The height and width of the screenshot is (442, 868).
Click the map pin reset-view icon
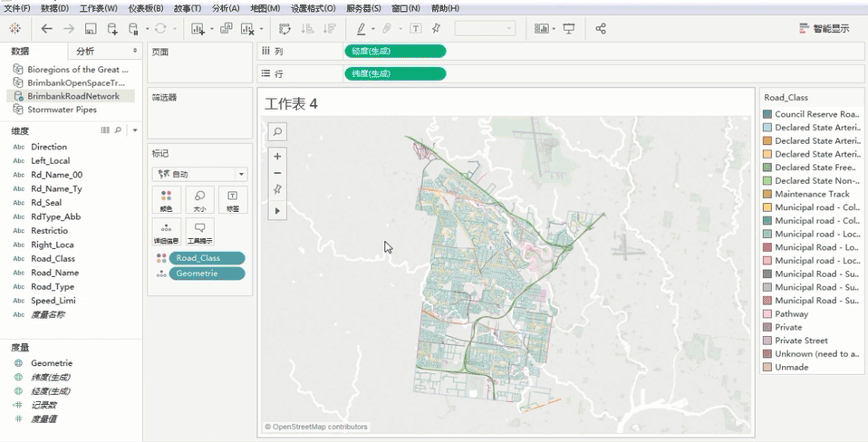pyautogui.click(x=277, y=189)
